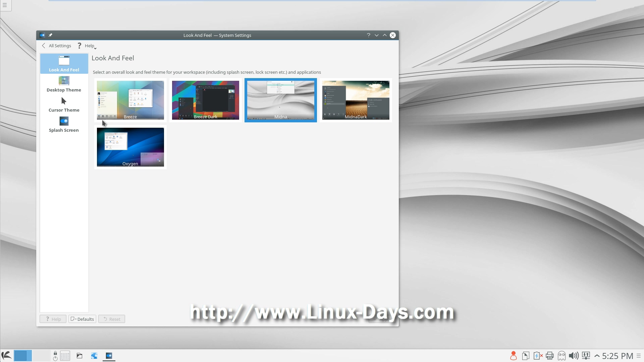Image resolution: width=644 pixels, height=362 pixels.
Task: Click the battery status tray icon
Action: pyautogui.click(x=538, y=356)
